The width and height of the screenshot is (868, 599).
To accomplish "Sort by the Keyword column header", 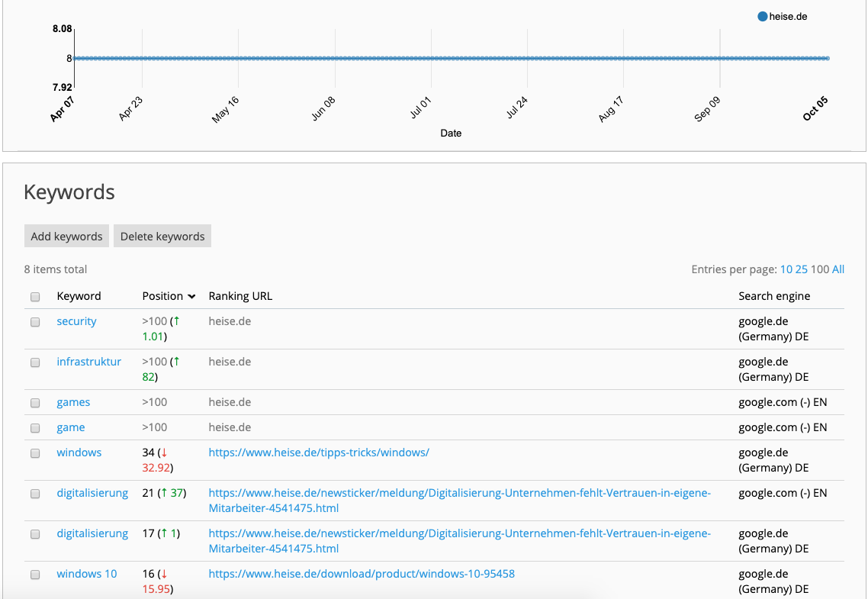I will (x=79, y=296).
